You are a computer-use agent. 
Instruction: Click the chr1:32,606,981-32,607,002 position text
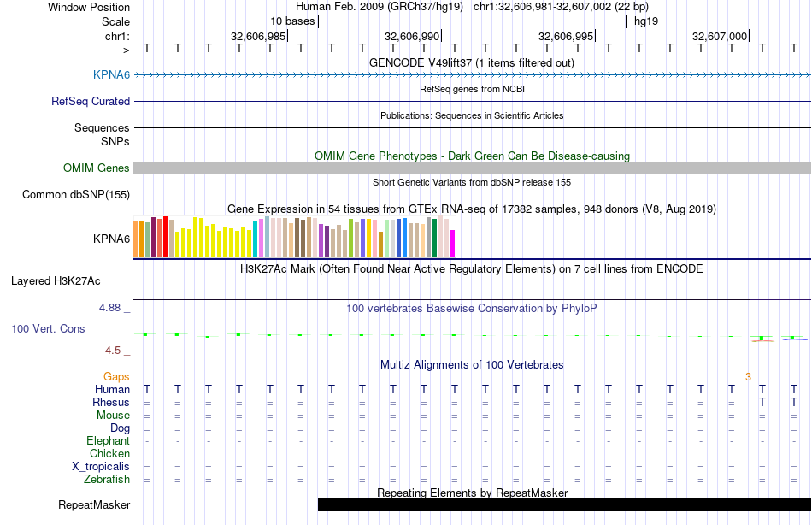(561, 7)
